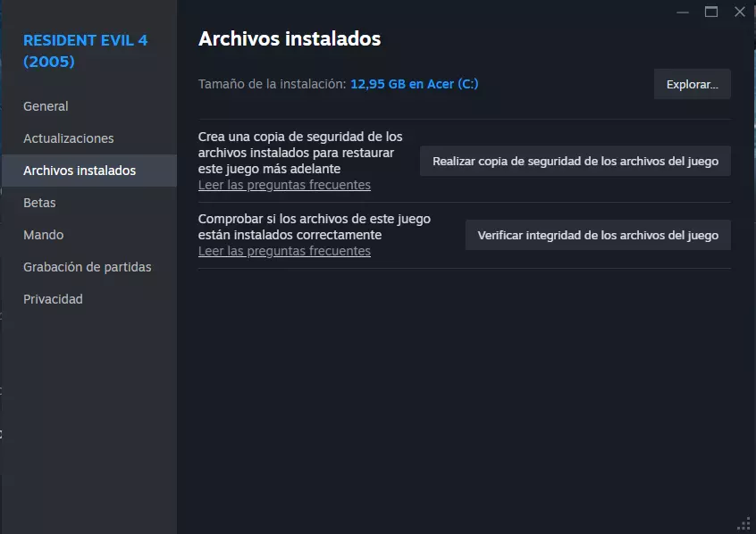Close the properties window
This screenshot has height=534, width=756.
click(x=740, y=12)
